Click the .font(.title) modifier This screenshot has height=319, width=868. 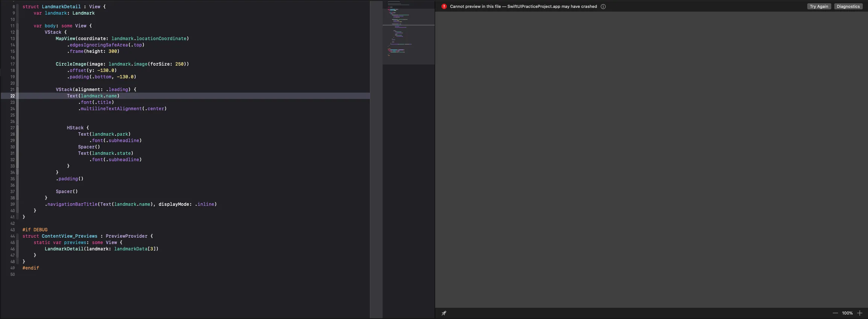[96, 102]
